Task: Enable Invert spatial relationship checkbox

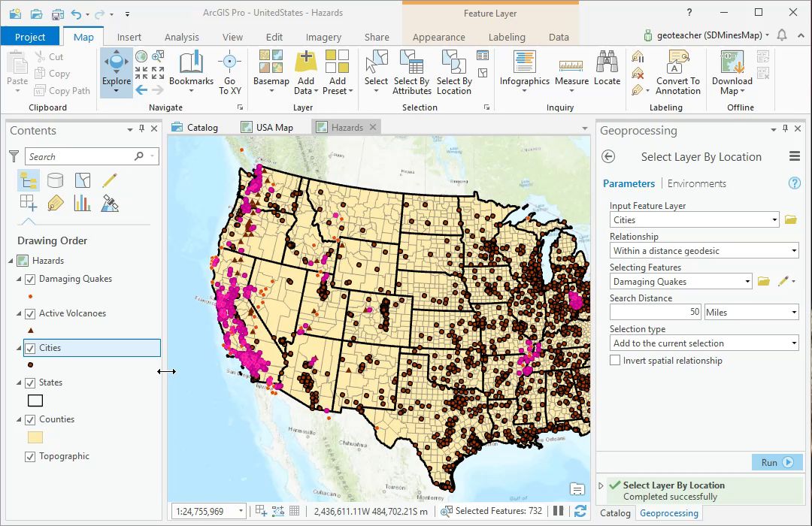Action: click(617, 361)
